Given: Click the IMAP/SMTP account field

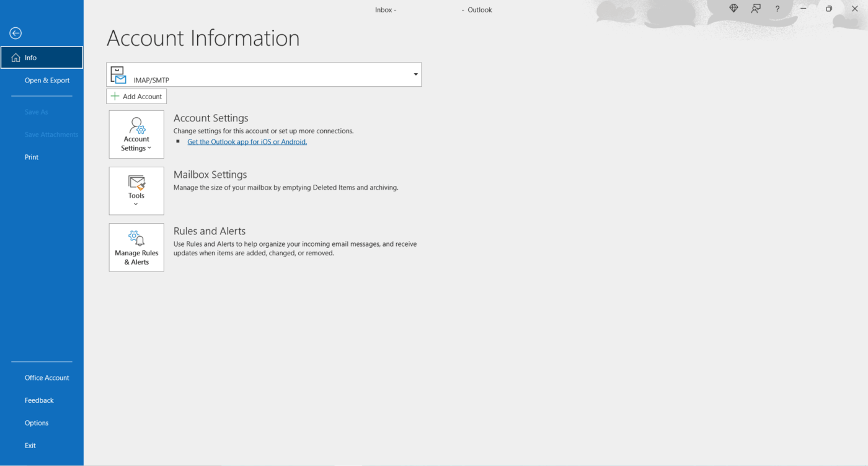Looking at the screenshot, I should tap(260, 74).
